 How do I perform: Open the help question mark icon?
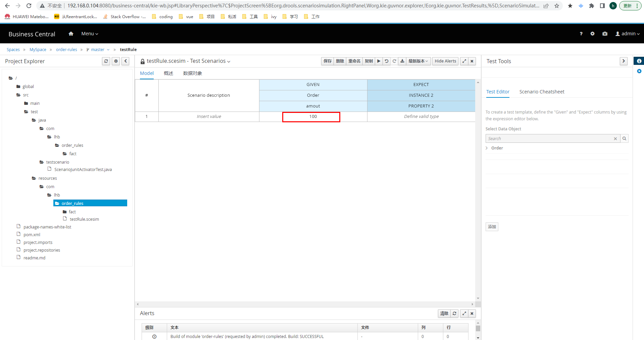[581, 34]
